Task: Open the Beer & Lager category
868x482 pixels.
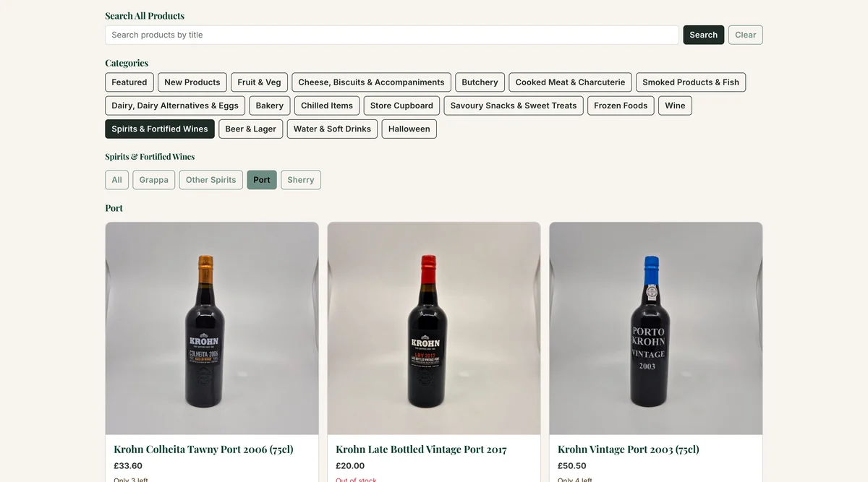Action: (250, 129)
